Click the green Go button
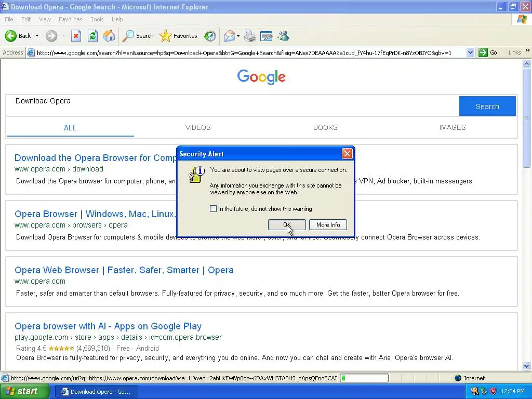This screenshot has width=532, height=399. click(x=488, y=52)
